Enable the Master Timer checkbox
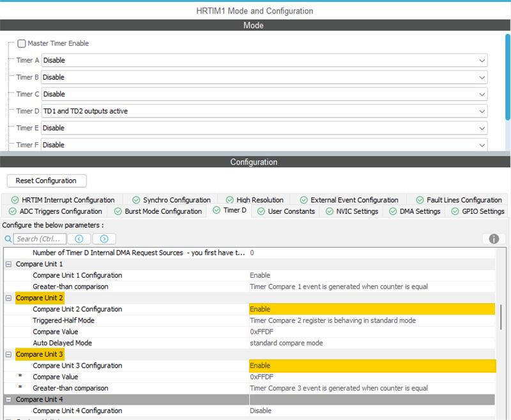Viewport: 511px width, 420px height. 22,43
